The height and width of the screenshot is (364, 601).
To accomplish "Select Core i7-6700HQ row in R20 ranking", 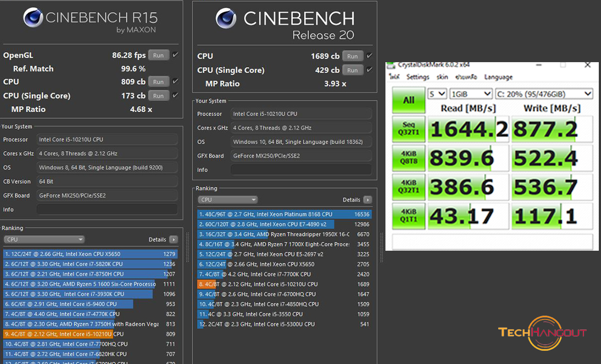I will [284, 294].
